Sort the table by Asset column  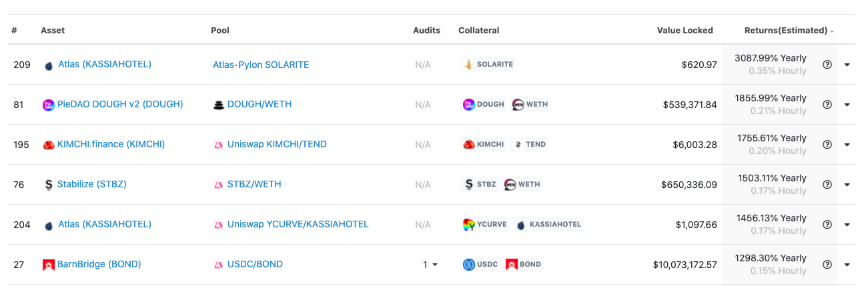pyautogui.click(x=53, y=31)
